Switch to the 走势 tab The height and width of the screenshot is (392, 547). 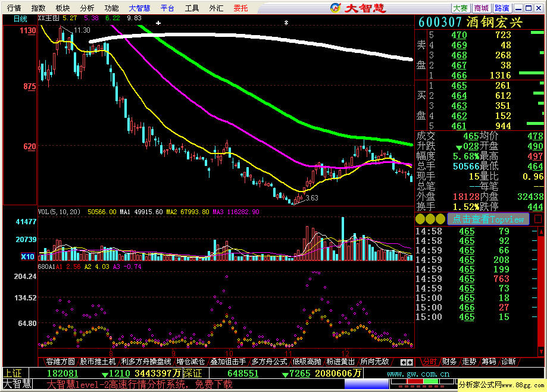point(469,362)
